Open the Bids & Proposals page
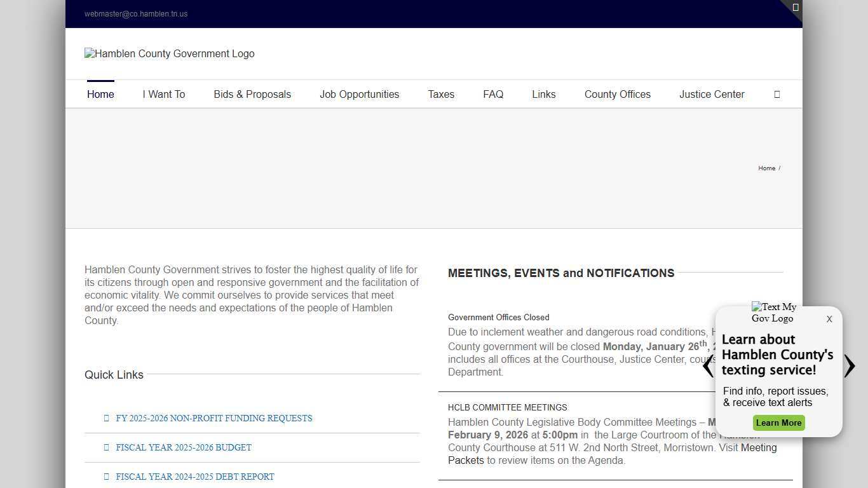Image resolution: width=868 pixels, height=488 pixels. [252, 94]
